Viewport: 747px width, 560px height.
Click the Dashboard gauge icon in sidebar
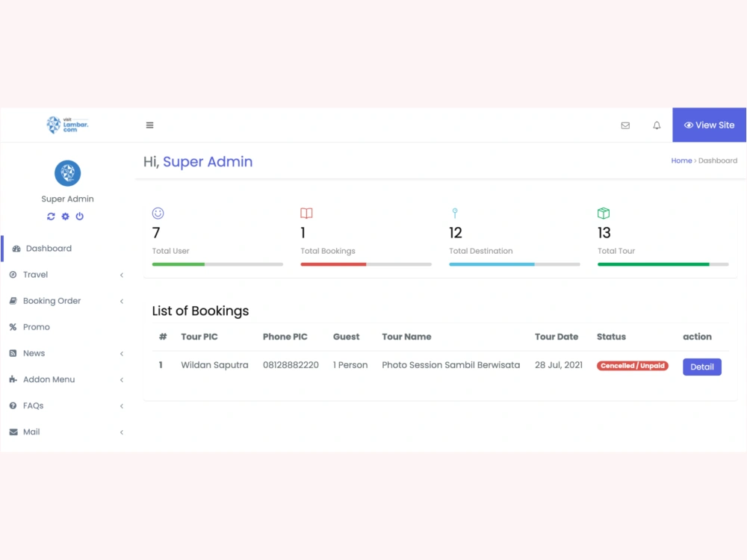pyautogui.click(x=16, y=249)
